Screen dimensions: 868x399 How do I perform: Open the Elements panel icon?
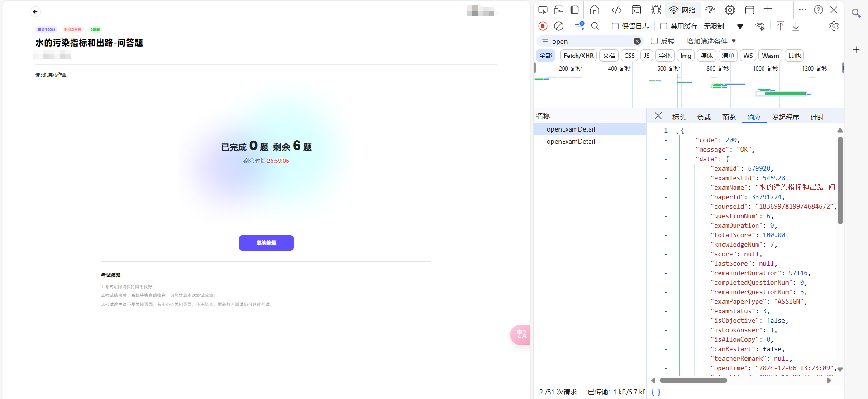(616, 10)
